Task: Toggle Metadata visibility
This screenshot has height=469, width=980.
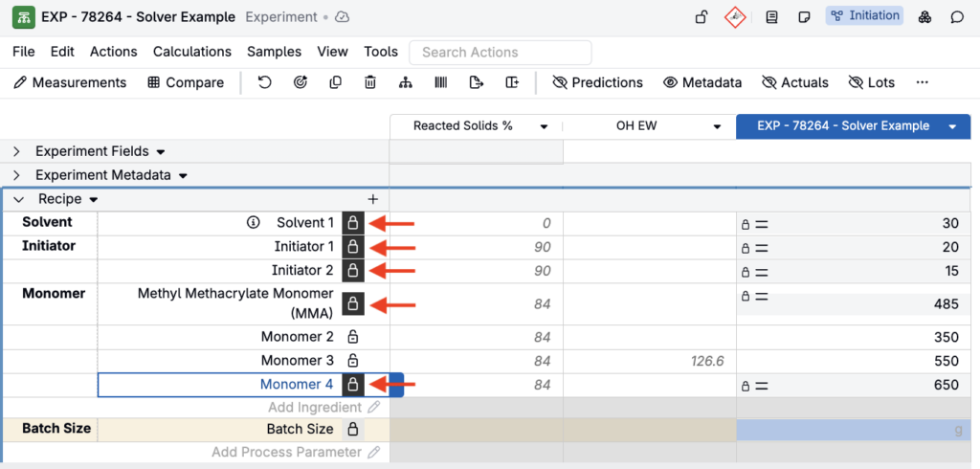Action: coord(702,82)
